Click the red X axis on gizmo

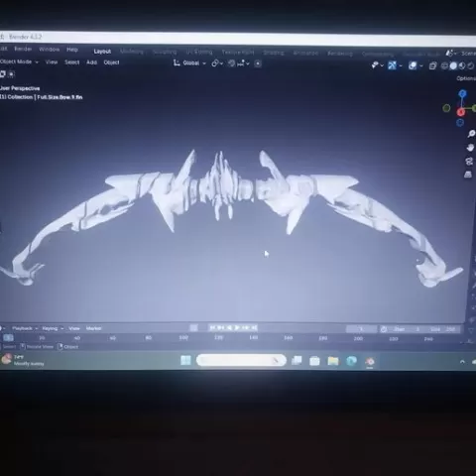pyautogui.click(x=461, y=112)
